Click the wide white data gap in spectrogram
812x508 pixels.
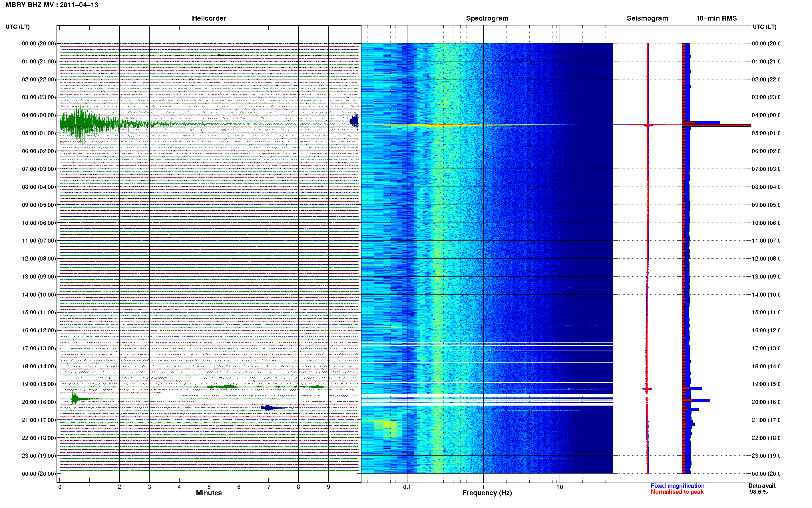[x=487, y=395]
